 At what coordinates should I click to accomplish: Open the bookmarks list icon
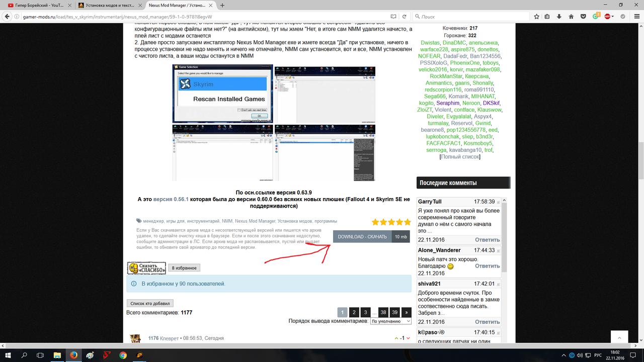click(548, 16)
